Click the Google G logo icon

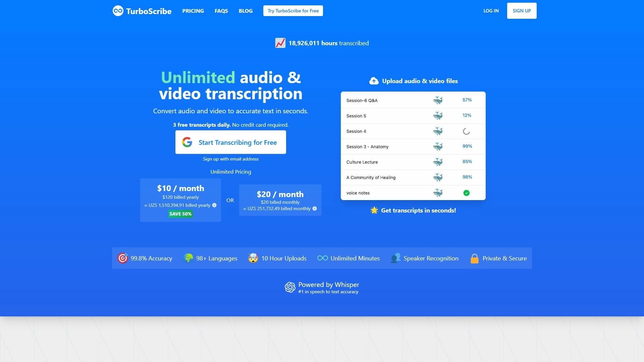(187, 142)
